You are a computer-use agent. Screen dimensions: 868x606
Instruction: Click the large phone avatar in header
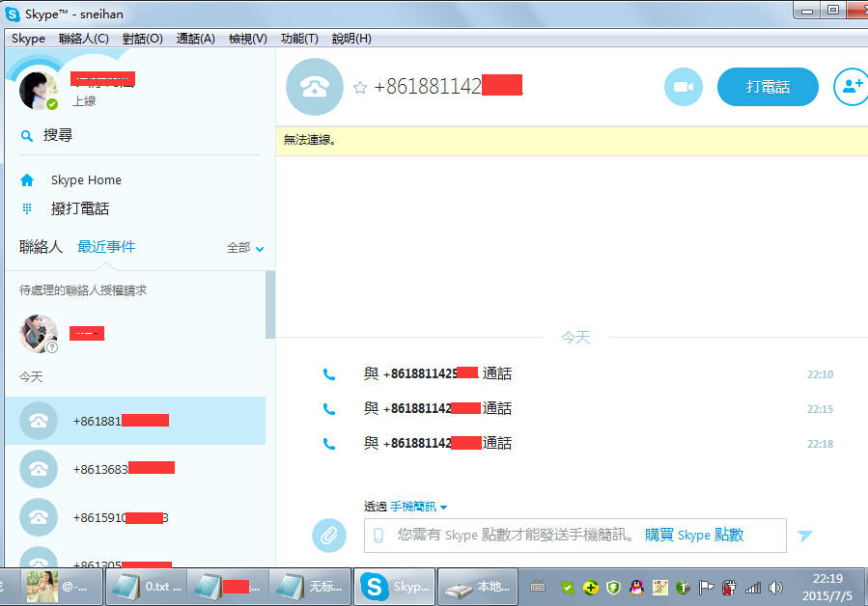(315, 87)
